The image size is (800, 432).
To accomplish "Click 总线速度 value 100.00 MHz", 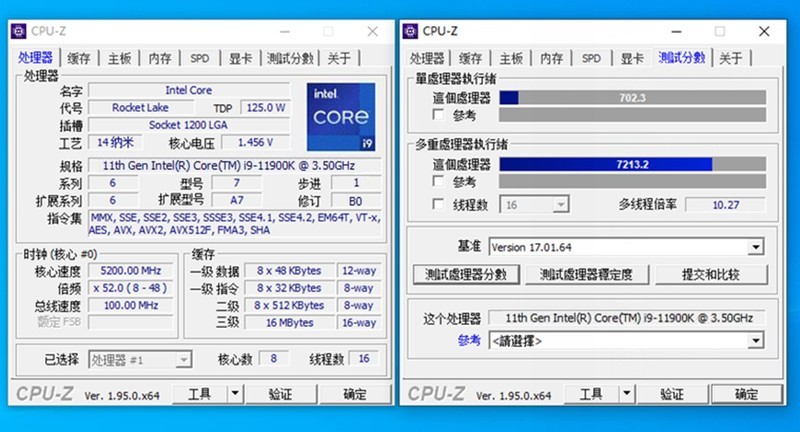I will (131, 305).
